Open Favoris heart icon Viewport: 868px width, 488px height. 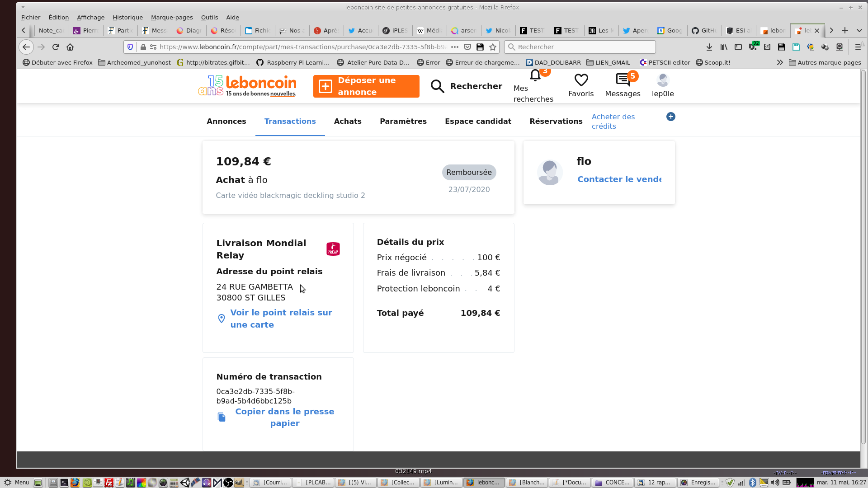click(581, 80)
